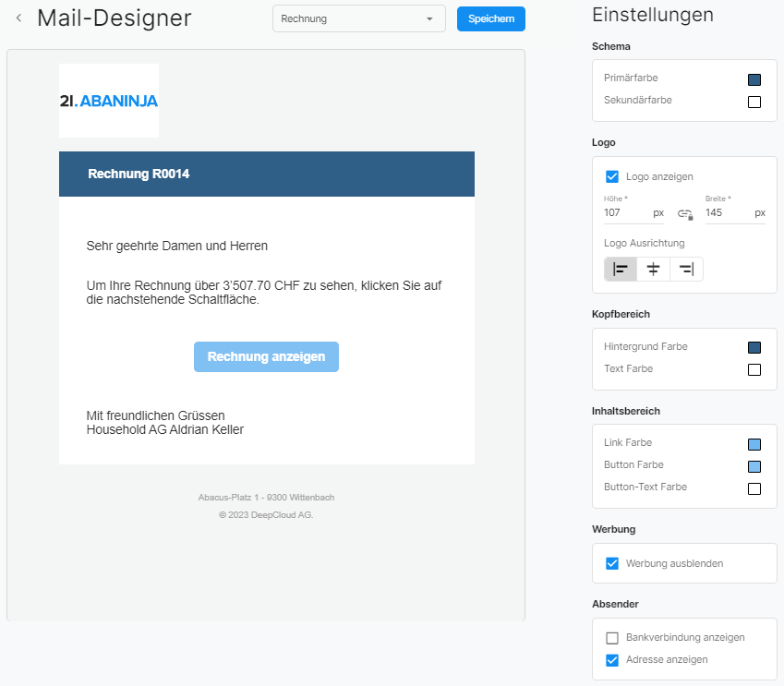Change the Kopfbereich Hintergrund Farbe swatch
Screen dimensions: 784x686
(x=754, y=348)
